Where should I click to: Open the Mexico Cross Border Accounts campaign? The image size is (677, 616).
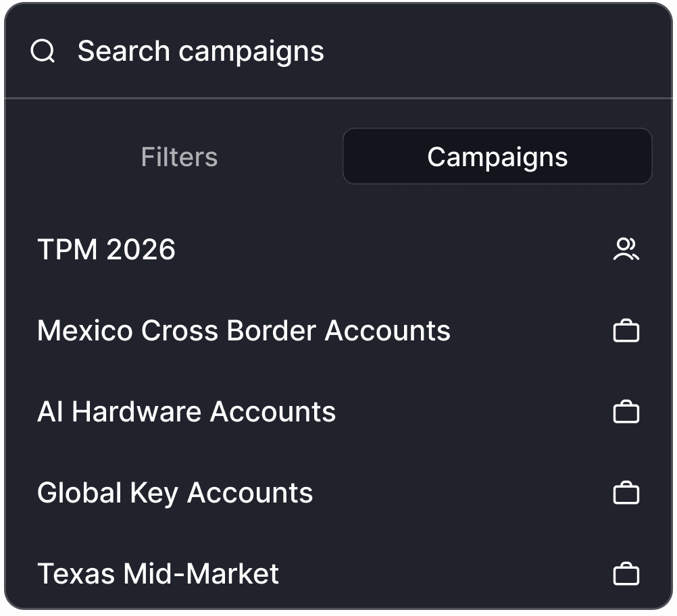coord(338,331)
